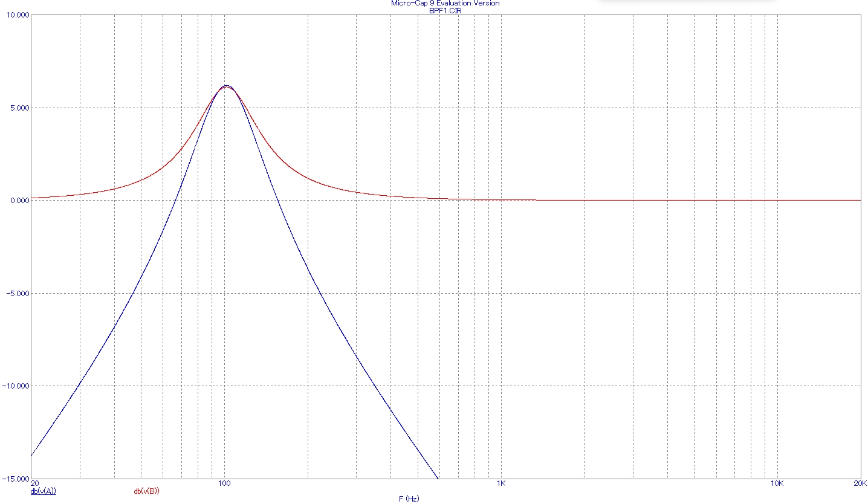This screenshot has width=868, height=504.
Task: Click the -5.000 y-axis value
Action: pos(19,293)
